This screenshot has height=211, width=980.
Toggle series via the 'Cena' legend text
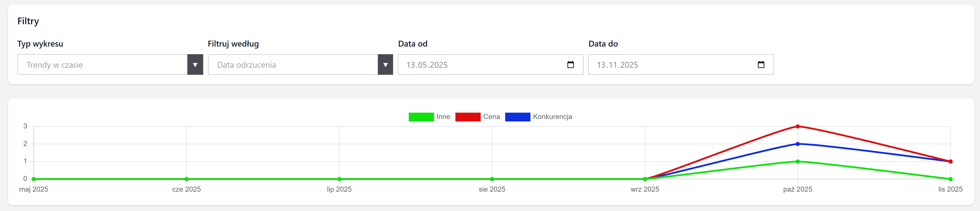click(x=491, y=117)
